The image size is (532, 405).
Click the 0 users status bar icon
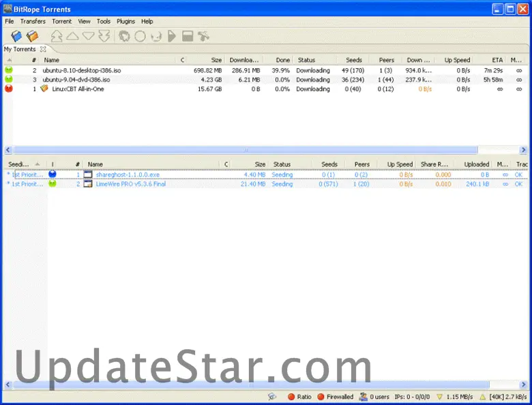tap(364, 397)
